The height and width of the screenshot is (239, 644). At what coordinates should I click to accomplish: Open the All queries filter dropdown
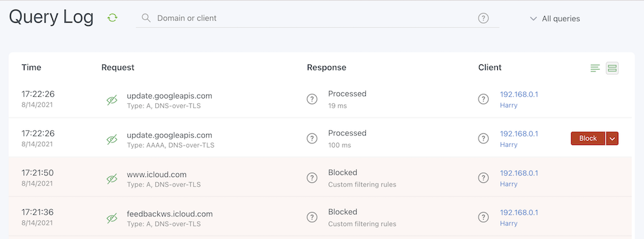555,19
